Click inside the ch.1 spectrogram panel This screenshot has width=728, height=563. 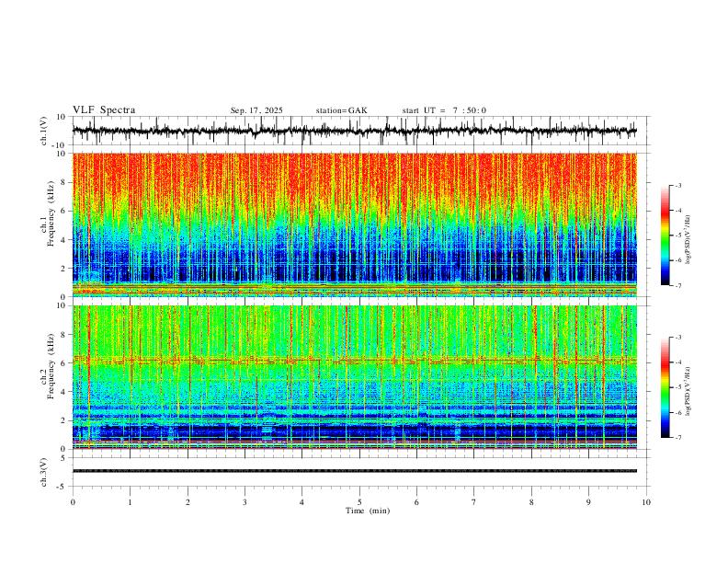coord(354,224)
